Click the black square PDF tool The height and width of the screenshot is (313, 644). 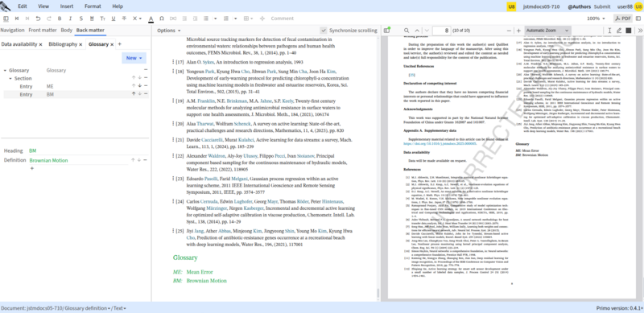point(629,31)
